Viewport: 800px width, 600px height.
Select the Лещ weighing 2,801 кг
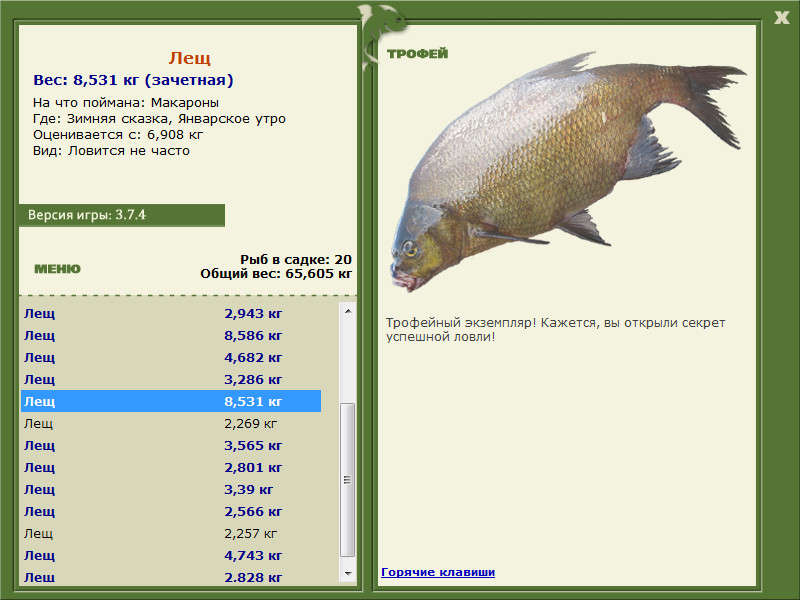pos(170,467)
